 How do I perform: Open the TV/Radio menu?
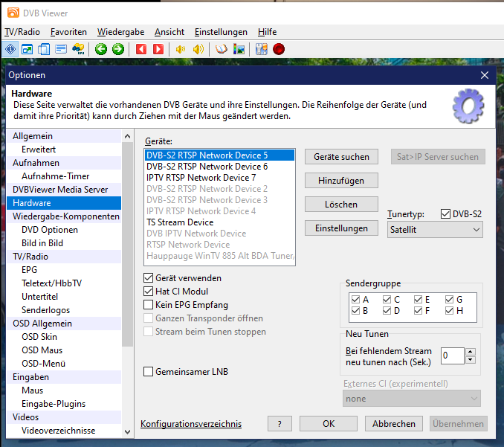pos(22,32)
